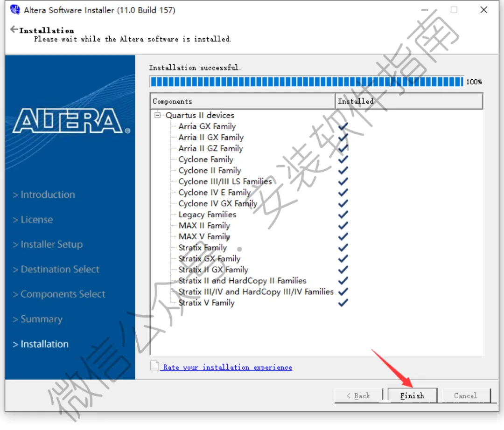Screen dimensions: 504x430
Task: Select the License step in the sidebar
Action: [33, 219]
